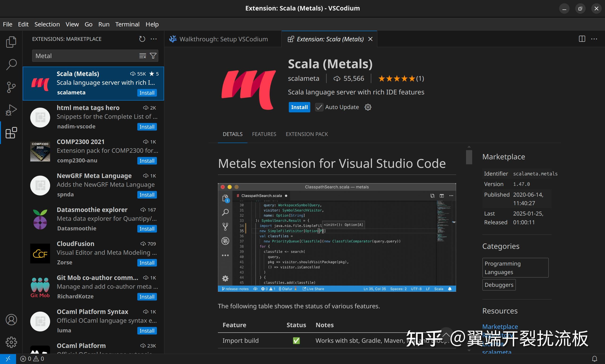The width and height of the screenshot is (605, 364).
Task: Refresh the extensions marketplace list
Action: click(142, 39)
